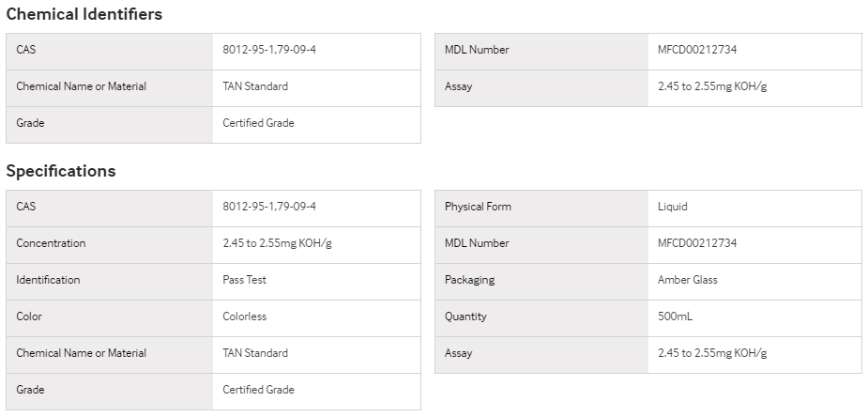Click the Concentration value 2.45 to 2.55mg KOH/g

(x=277, y=243)
